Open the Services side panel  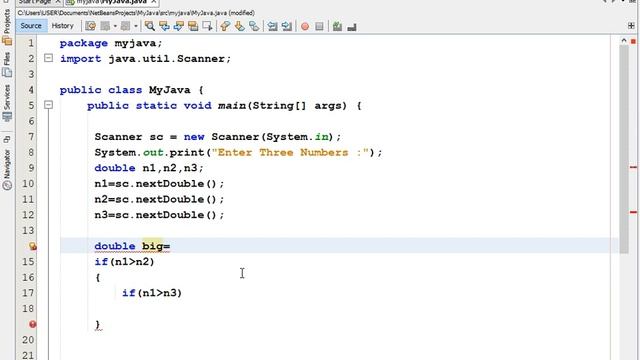7,103
